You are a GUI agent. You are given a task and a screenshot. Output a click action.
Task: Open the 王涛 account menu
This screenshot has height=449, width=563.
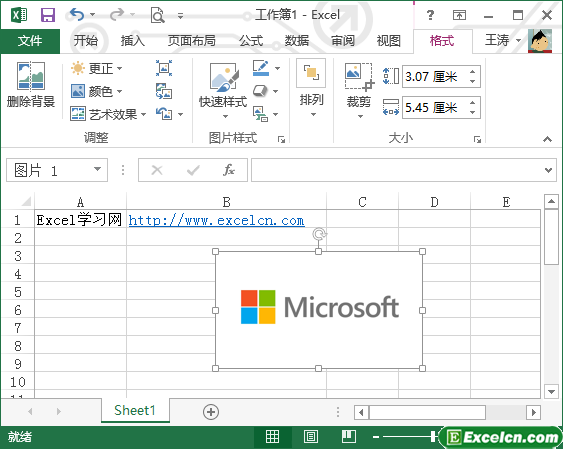[502, 40]
